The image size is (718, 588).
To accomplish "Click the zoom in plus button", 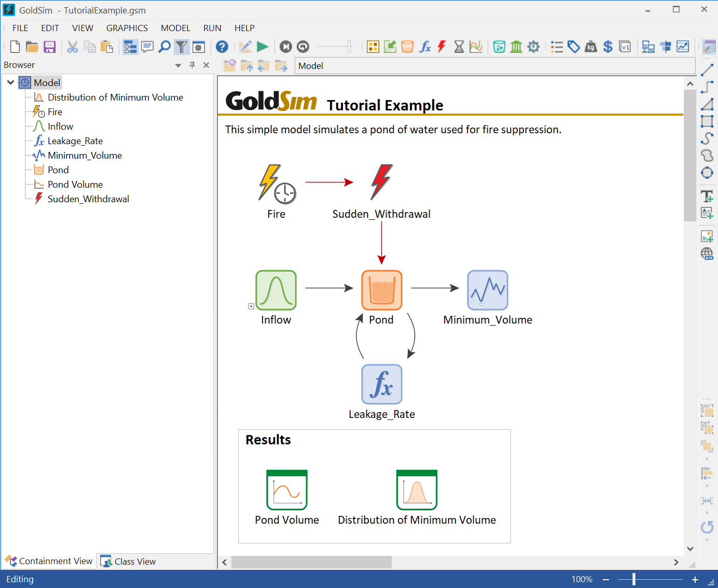I will coord(695,579).
